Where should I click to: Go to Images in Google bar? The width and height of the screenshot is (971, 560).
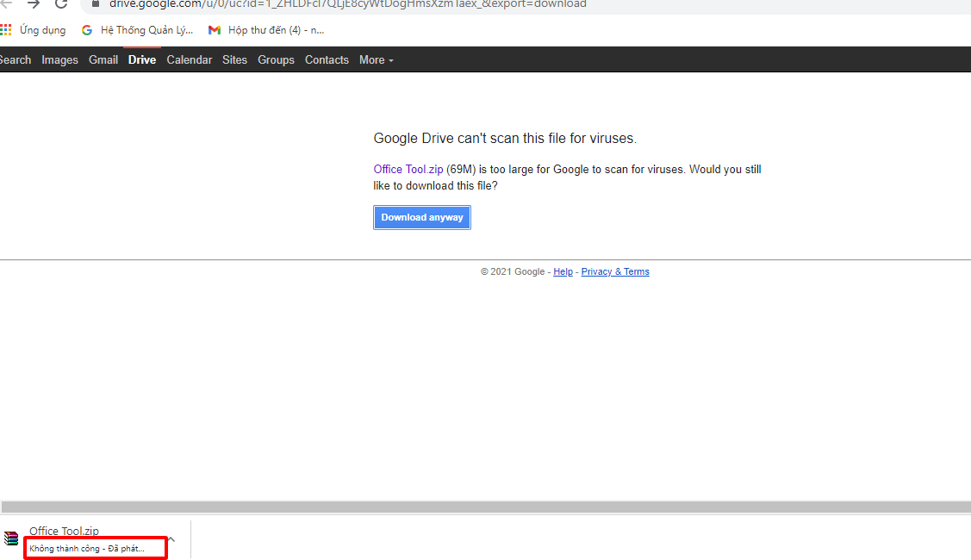coord(59,60)
